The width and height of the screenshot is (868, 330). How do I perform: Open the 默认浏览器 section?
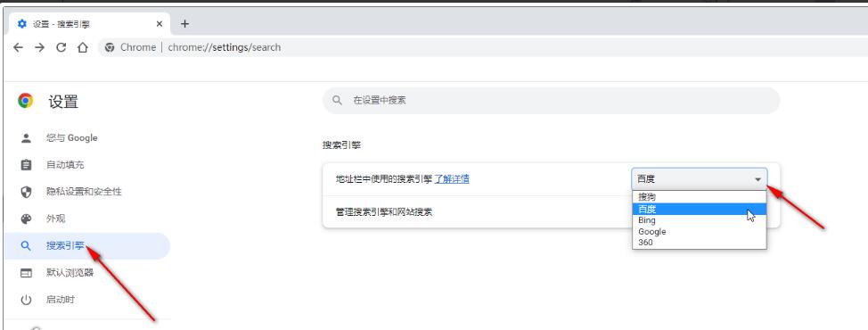(86, 272)
